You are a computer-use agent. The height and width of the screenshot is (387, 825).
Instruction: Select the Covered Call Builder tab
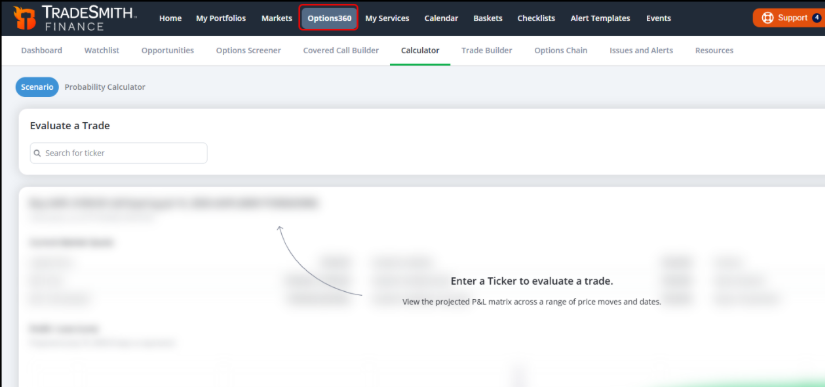tap(341, 50)
